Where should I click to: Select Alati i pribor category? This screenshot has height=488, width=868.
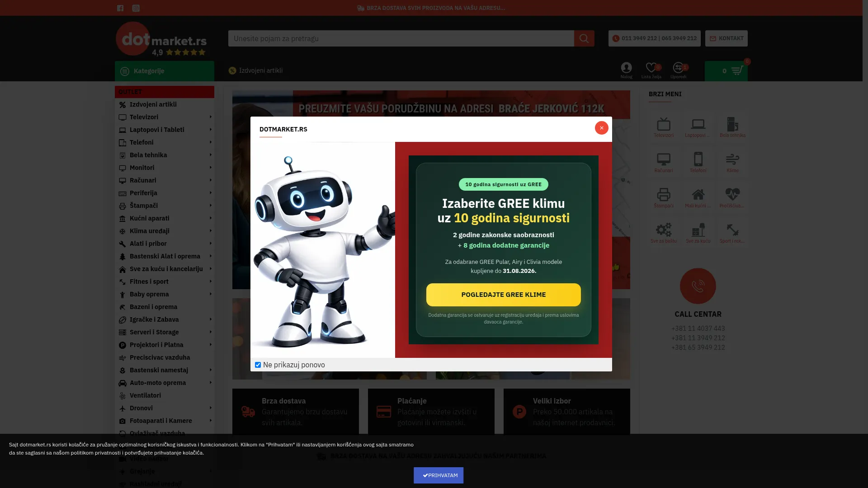[x=165, y=244]
